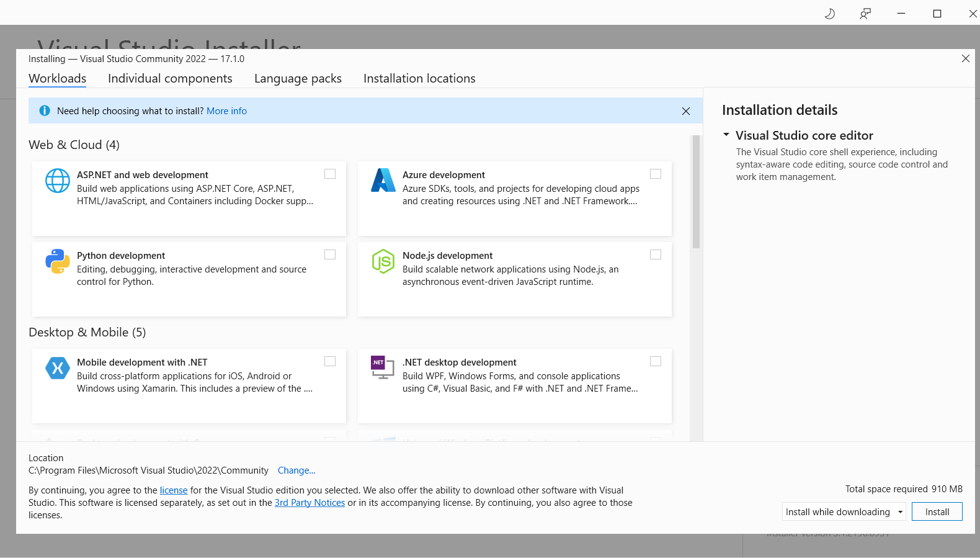Open the More info link
The width and height of the screenshot is (980, 558).
(x=226, y=111)
